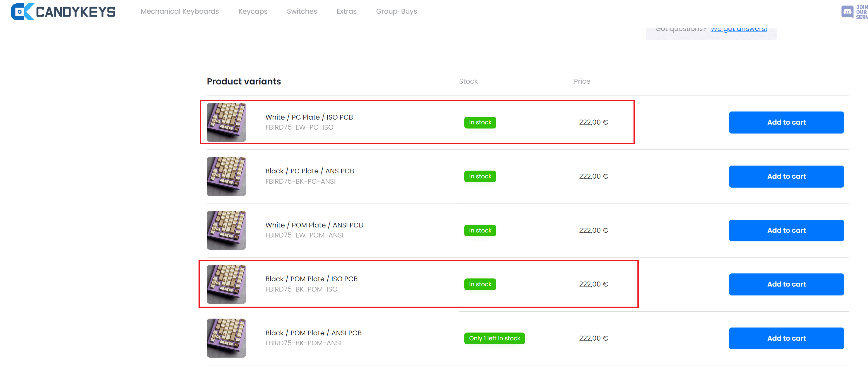Viewport: 868px width, 371px height.
Task: Add White / POM Plate / ANSI PCB to cart
Action: pyautogui.click(x=786, y=231)
